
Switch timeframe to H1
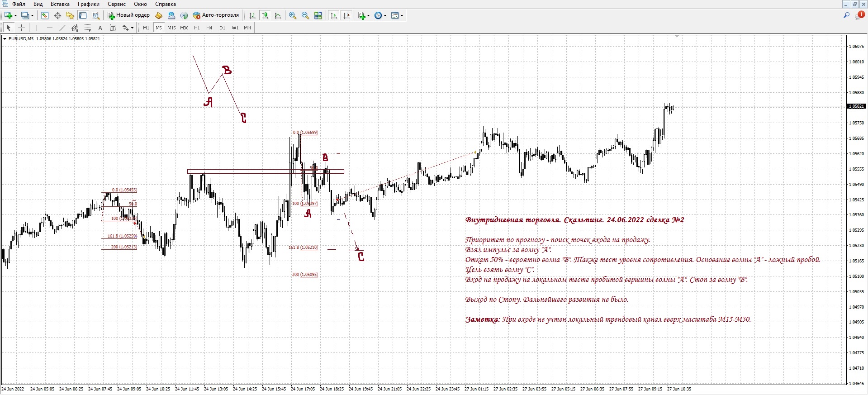tap(197, 28)
